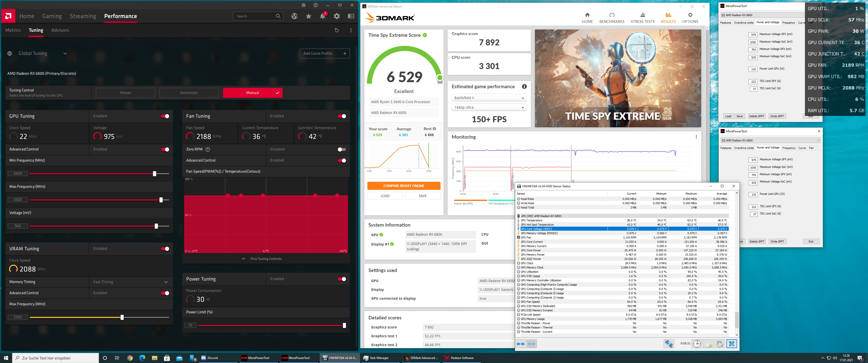This screenshot has width=868, height=363.
Task: Click HWiNFO blue X close-sensors icon
Action: pos(731,344)
